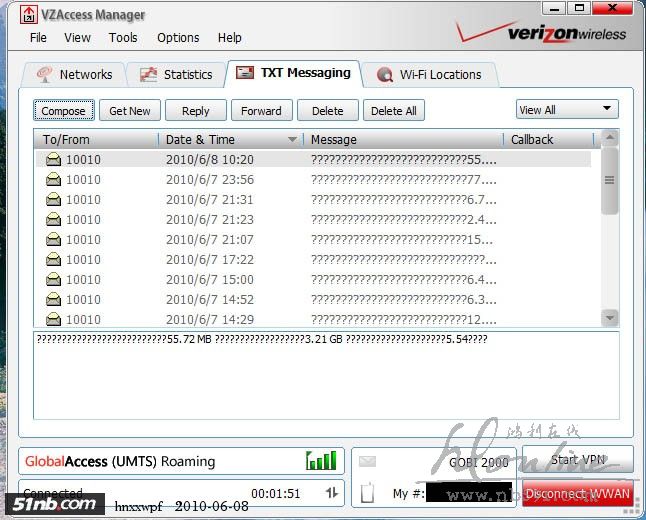Click the VZAccess Manager title bar icon
Image resolution: width=646 pixels, height=520 pixels.
(x=29, y=14)
